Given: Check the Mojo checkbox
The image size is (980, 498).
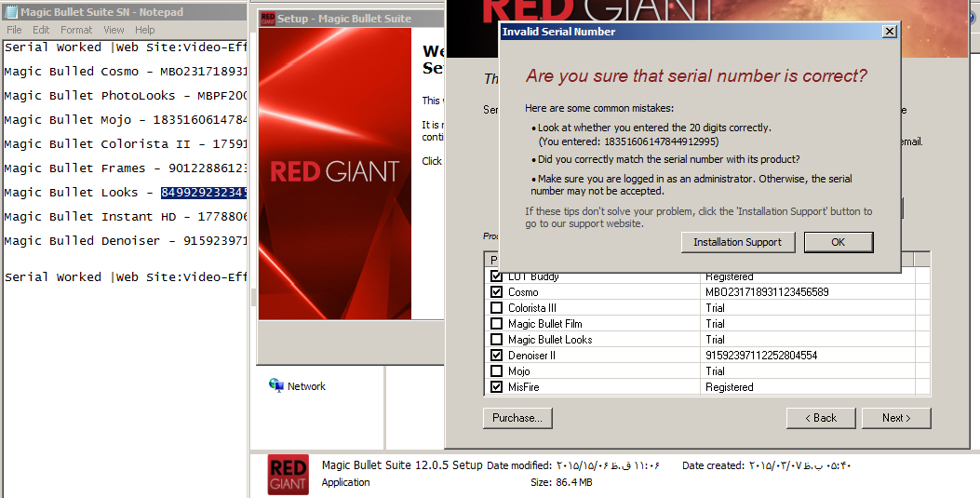Looking at the screenshot, I should [x=496, y=371].
